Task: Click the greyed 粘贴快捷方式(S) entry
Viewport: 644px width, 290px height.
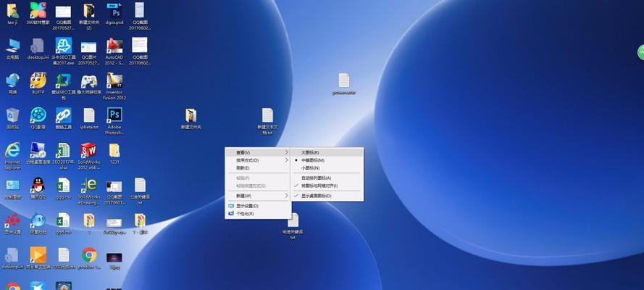Action: click(258, 186)
